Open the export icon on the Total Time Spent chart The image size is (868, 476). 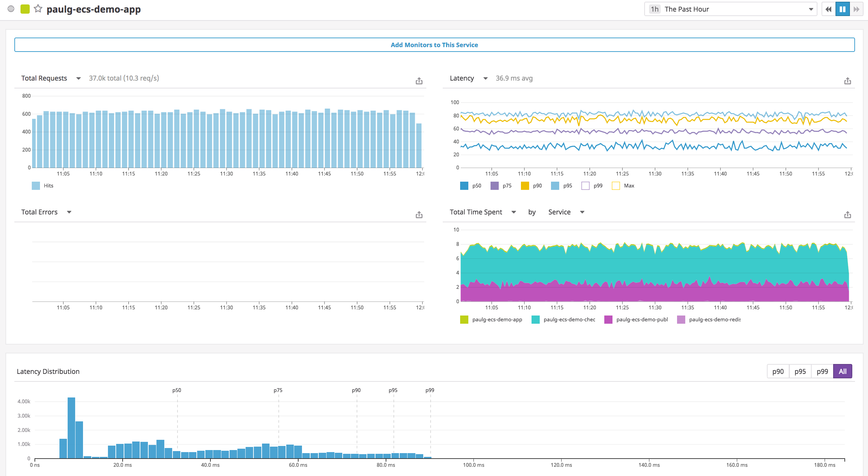coord(848,214)
